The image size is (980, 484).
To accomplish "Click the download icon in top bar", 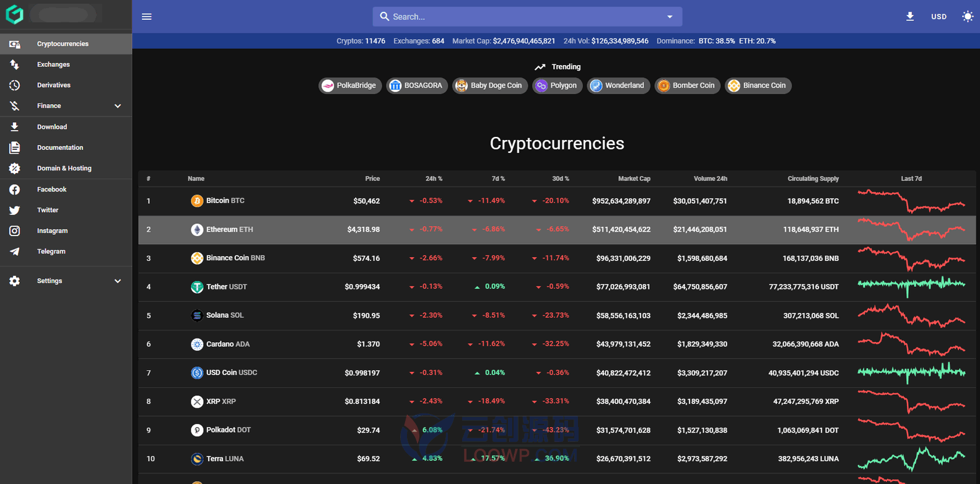I will pos(910,17).
